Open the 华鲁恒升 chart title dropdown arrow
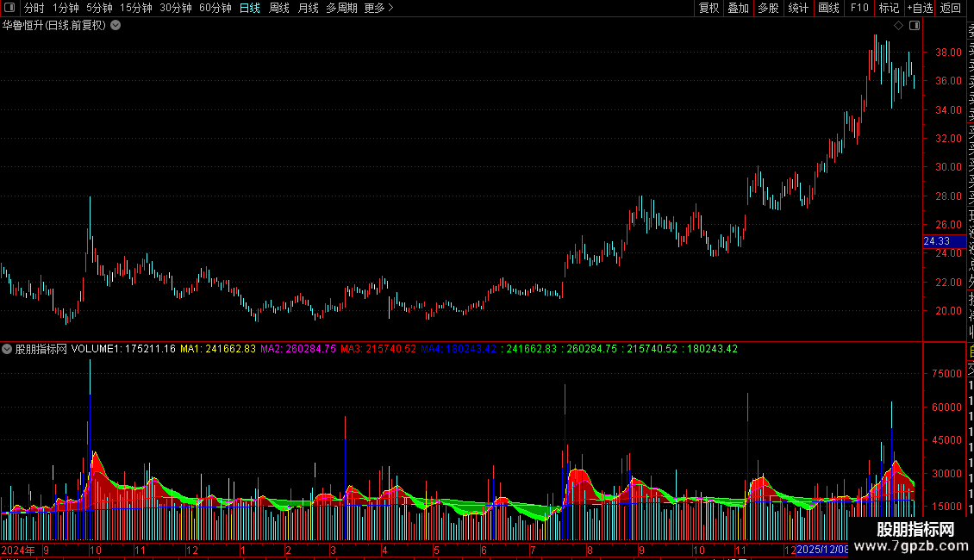Viewport: 974px width, 560px height. click(x=116, y=26)
